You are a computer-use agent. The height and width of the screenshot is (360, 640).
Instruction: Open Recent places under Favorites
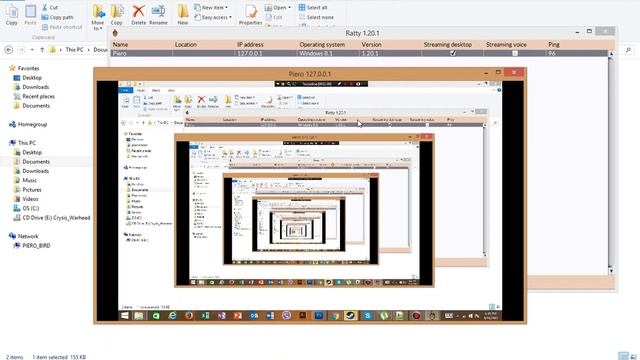[x=34, y=96]
